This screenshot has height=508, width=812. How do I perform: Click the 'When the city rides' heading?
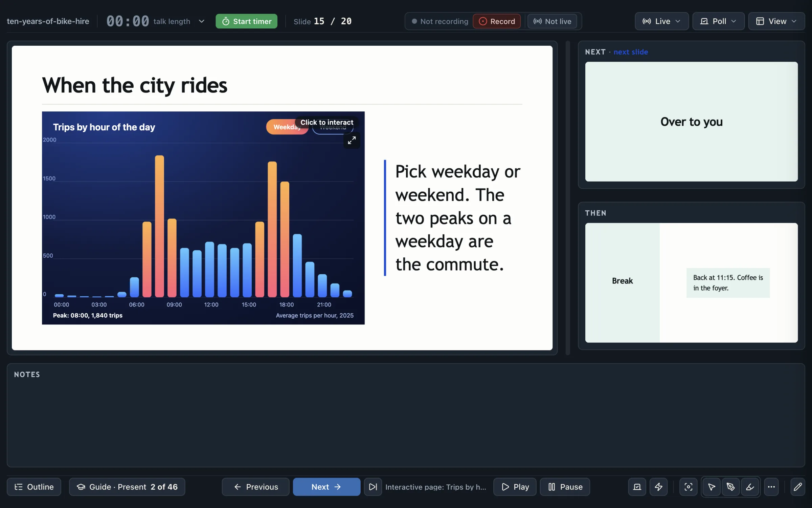pyautogui.click(x=135, y=85)
